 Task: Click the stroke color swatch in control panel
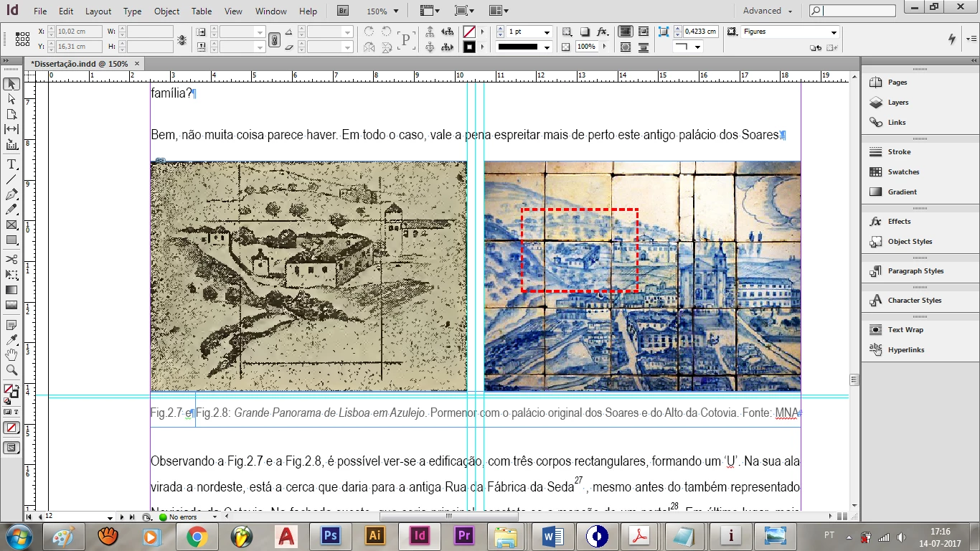tap(469, 47)
